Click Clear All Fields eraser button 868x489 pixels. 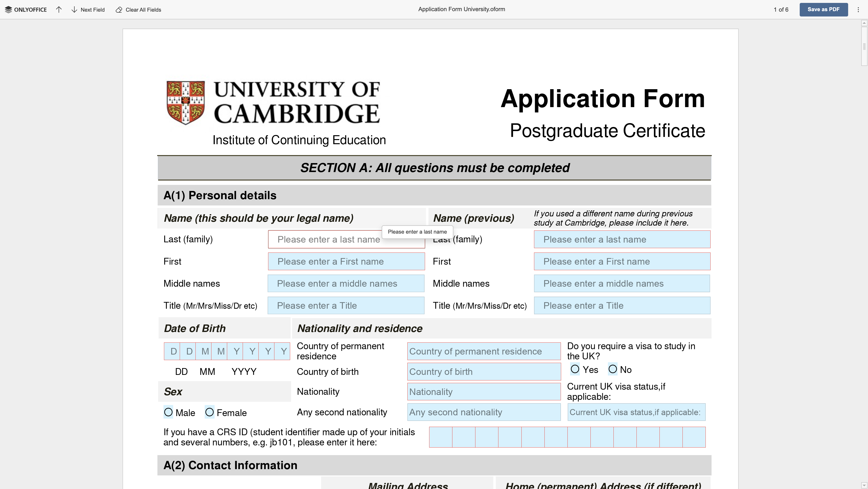coord(139,9)
